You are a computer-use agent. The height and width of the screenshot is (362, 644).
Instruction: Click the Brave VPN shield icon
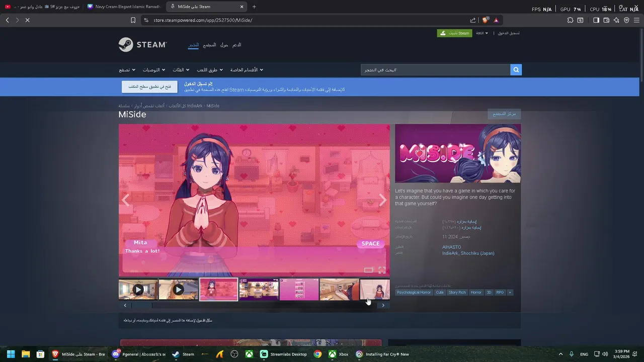pyautogui.click(x=626, y=20)
